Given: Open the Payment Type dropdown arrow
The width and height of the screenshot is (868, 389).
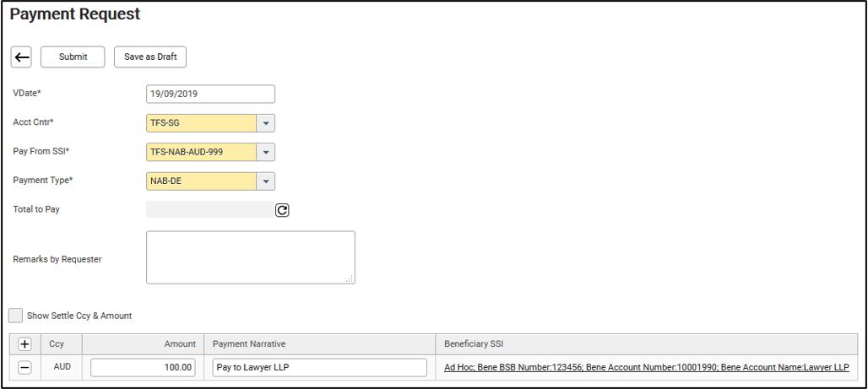Looking at the screenshot, I should tap(266, 181).
